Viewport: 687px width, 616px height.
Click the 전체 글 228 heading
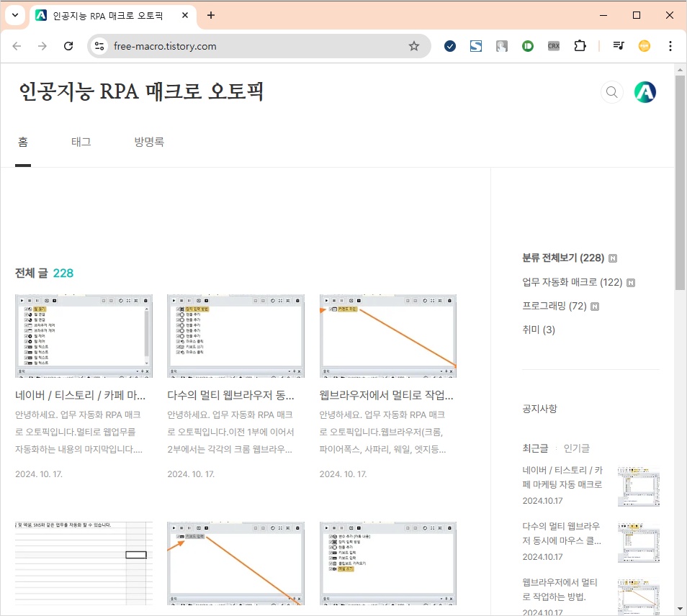point(44,273)
